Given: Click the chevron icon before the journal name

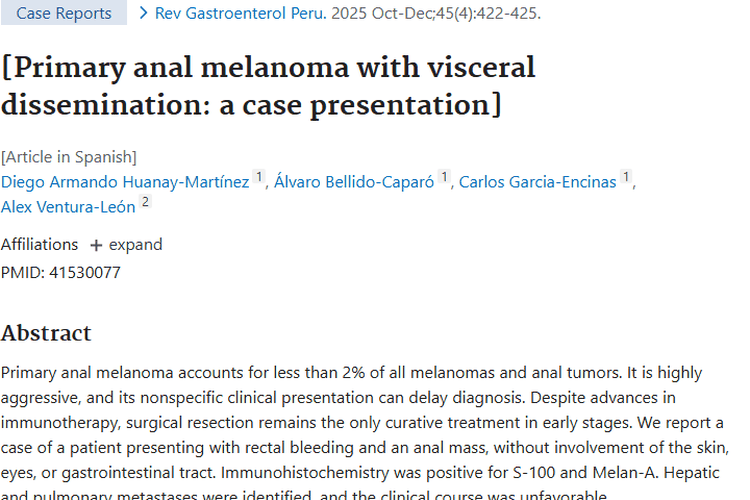Looking at the screenshot, I should 144,13.
